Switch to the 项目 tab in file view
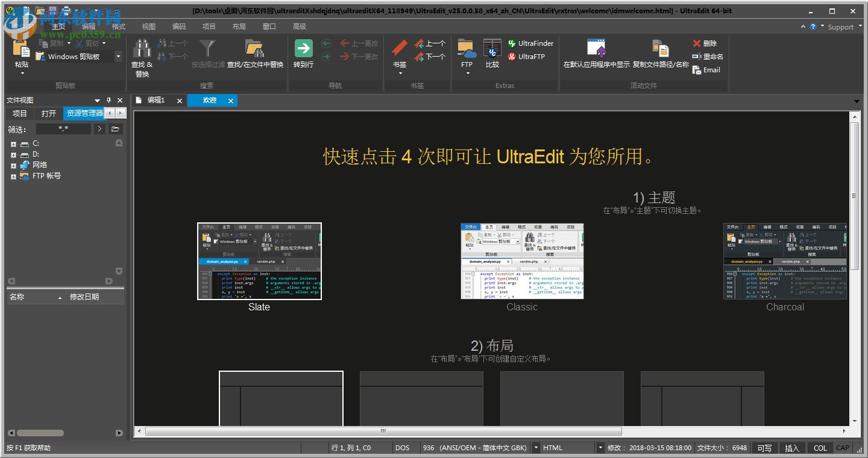Viewport: 868px width, 458px height. [x=20, y=113]
